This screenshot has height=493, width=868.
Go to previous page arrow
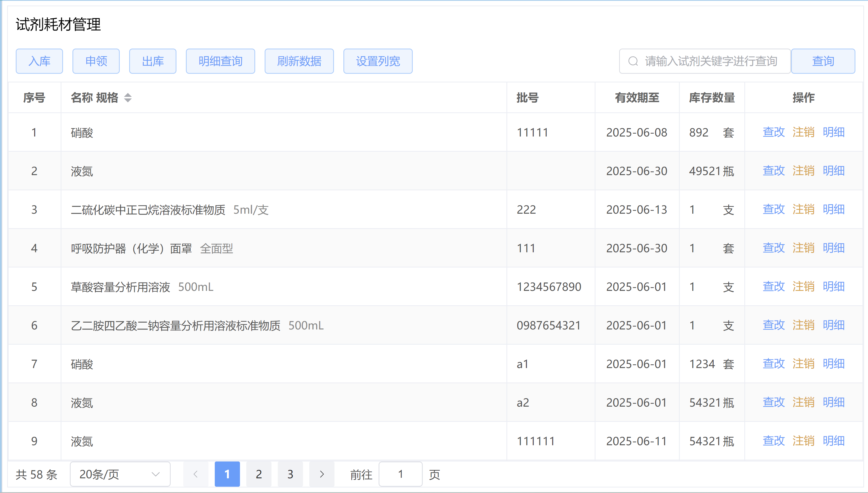tap(195, 474)
